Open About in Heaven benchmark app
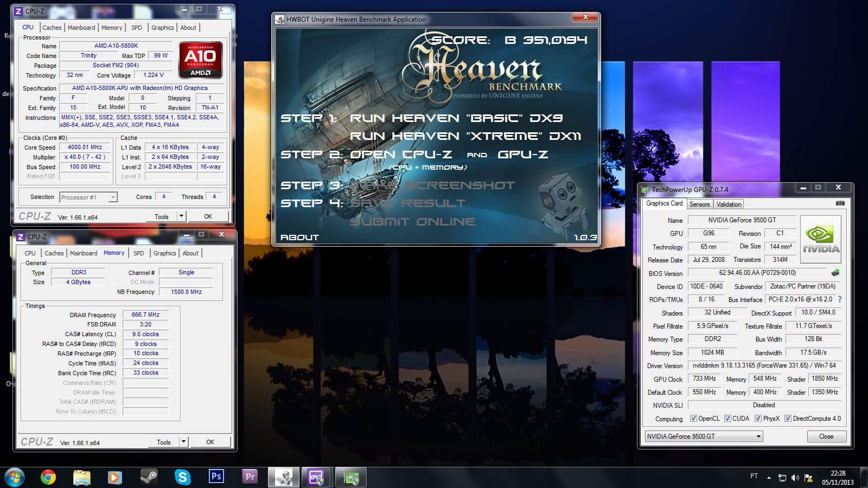Viewport: 868px width, 488px height. 299,237
